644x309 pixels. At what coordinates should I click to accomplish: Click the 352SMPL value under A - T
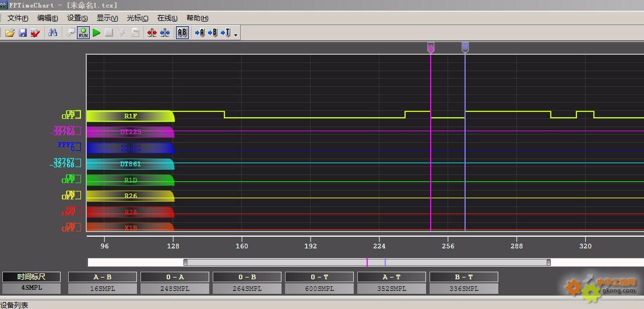(392, 289)
